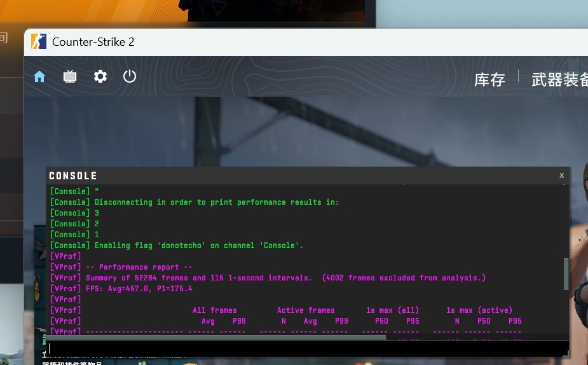Select the 'Performance report' line

pyautogui.click(x=121, y=267)
